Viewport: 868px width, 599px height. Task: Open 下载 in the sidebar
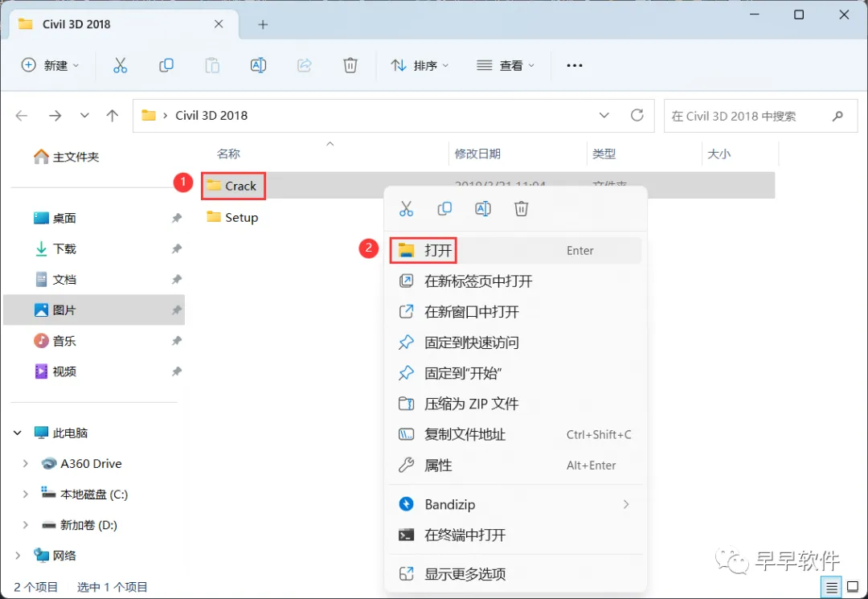click(55, 249)
